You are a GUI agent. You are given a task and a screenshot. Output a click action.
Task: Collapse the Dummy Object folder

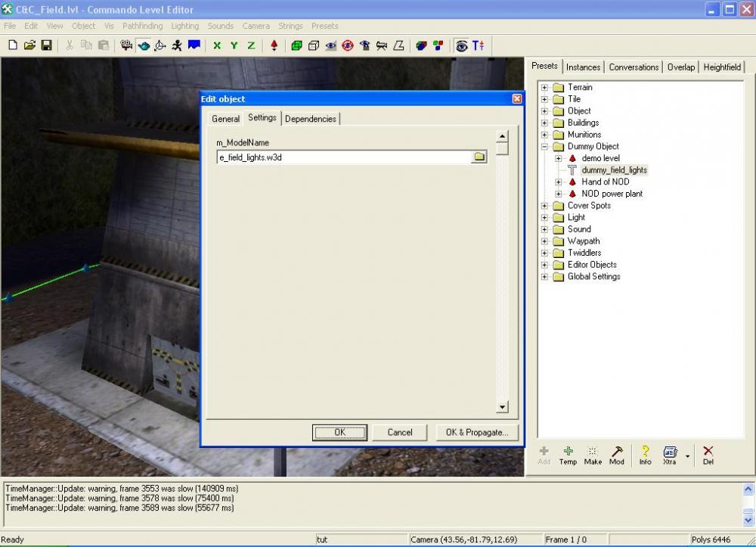[x=544, y=147]
